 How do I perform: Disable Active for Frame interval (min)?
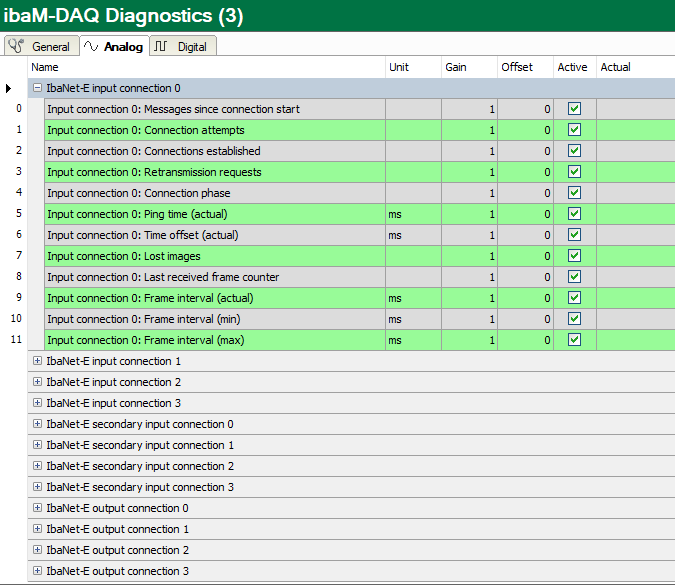(x=574, y=319)
